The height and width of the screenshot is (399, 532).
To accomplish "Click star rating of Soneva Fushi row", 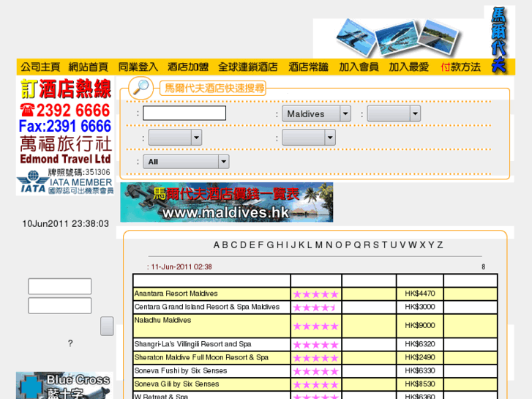I will point(316,371).
